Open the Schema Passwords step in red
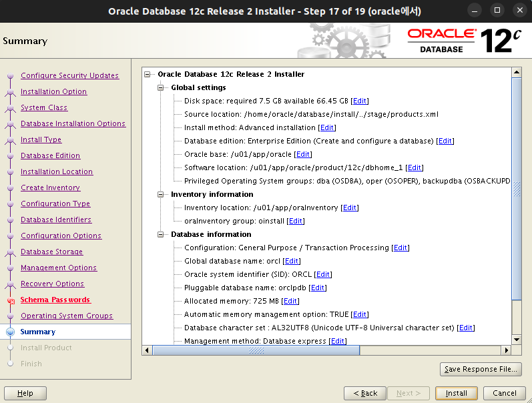This screenshot has width=532, height=403. click(55, 300)
